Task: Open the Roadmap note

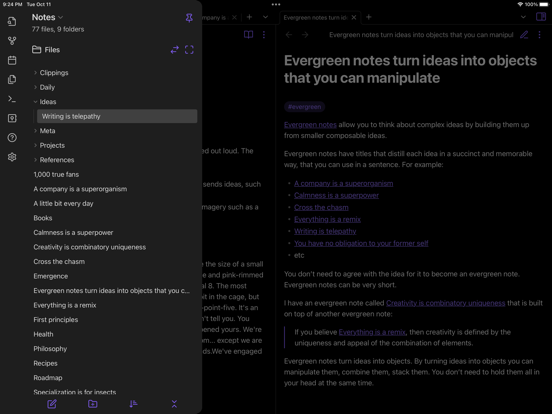Action: point(48,378)
